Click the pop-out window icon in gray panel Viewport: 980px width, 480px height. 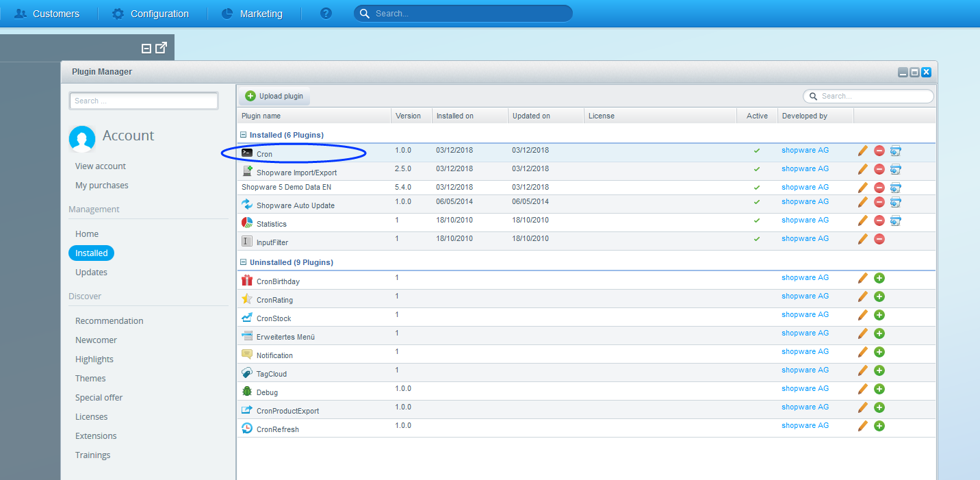point(161,48)
